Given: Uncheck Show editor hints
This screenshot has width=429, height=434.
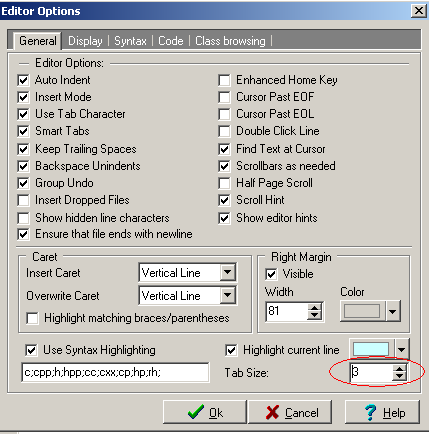Looking at the screenshot, I should pos(224,218).
